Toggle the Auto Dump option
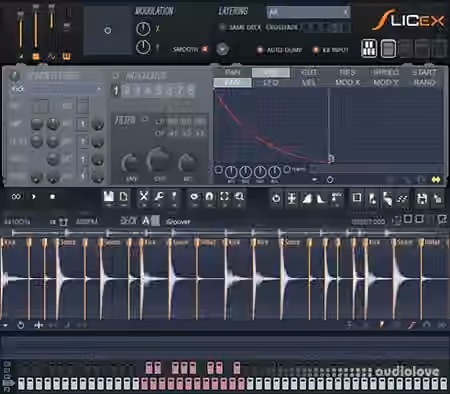 coord(260,50)
